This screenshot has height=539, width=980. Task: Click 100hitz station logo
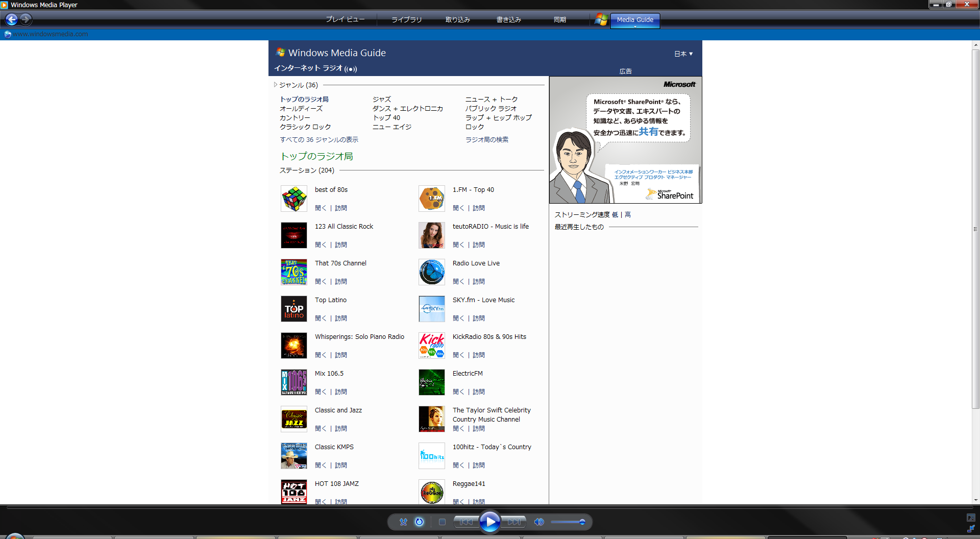click(432, 456)
